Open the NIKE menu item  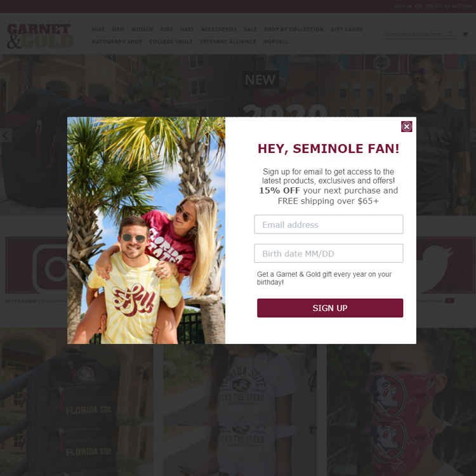click(x=98, y=29)
